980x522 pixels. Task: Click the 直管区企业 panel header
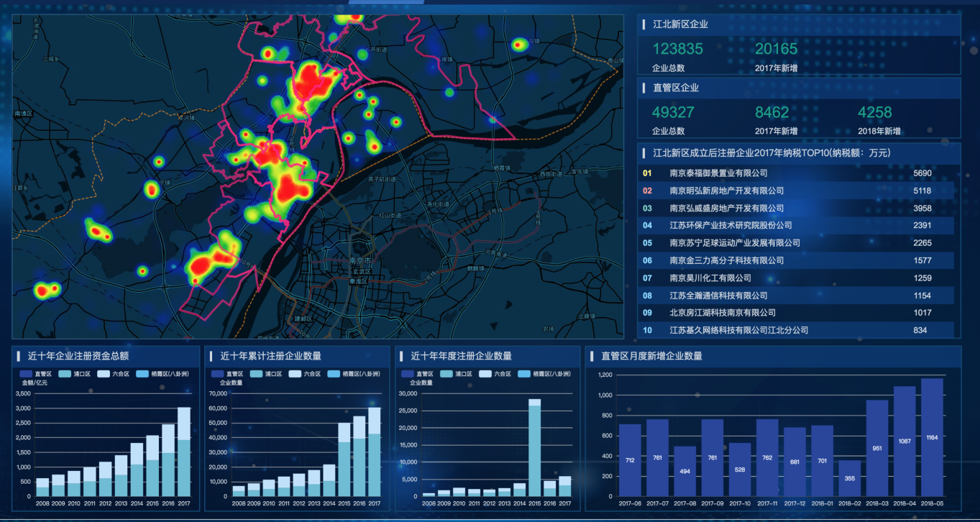pyautogui.click(x=676, y=88)
